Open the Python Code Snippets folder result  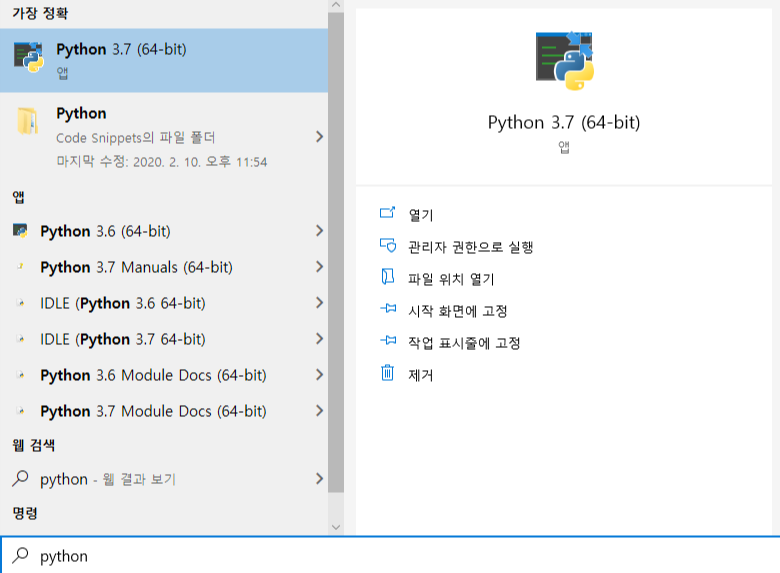[164, 137]
